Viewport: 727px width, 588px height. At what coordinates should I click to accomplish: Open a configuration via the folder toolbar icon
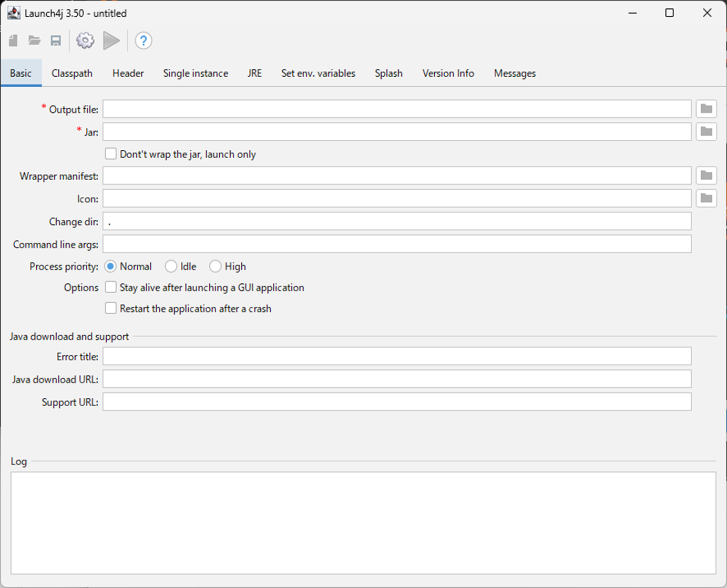click(35, 40)
